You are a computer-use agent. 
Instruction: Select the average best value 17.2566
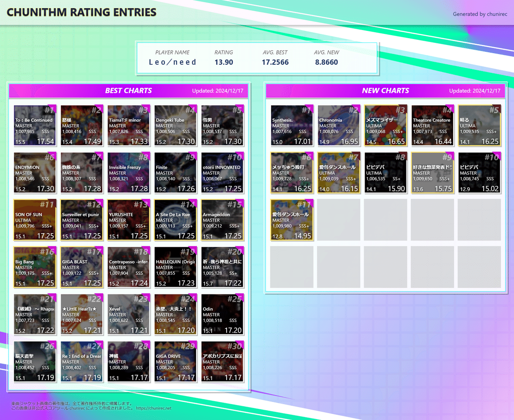275,62
